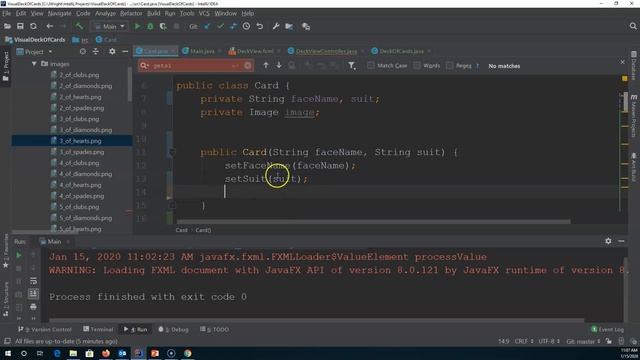This screenshot has width=640, height=360.
Task: Click the VisualDeckOfCards breadcrumb
Action: pos(35,40)
